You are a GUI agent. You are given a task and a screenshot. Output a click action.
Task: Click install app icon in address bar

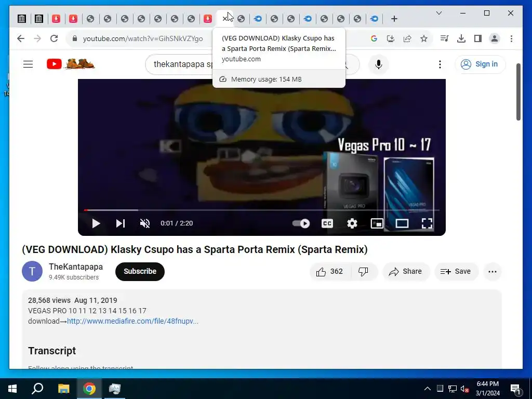coord(391,38)
